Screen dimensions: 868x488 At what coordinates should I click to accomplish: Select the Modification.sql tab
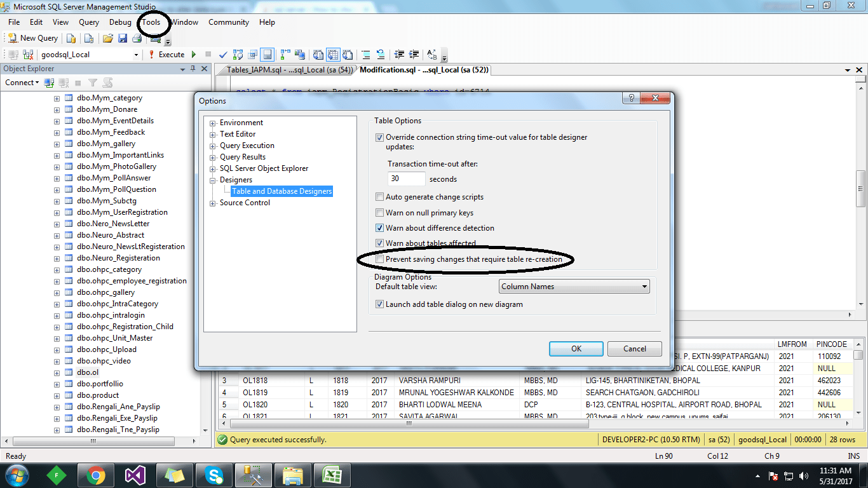pos(424,70)
